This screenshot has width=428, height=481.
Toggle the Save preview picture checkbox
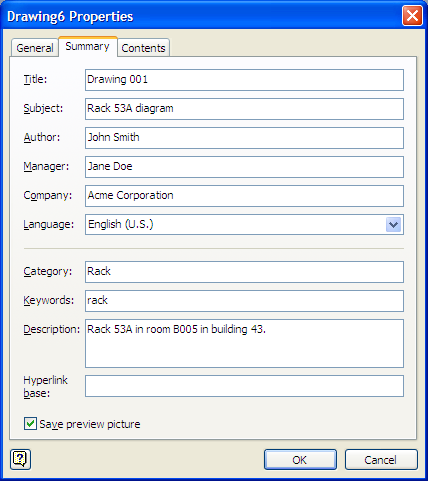click(30, 424)
